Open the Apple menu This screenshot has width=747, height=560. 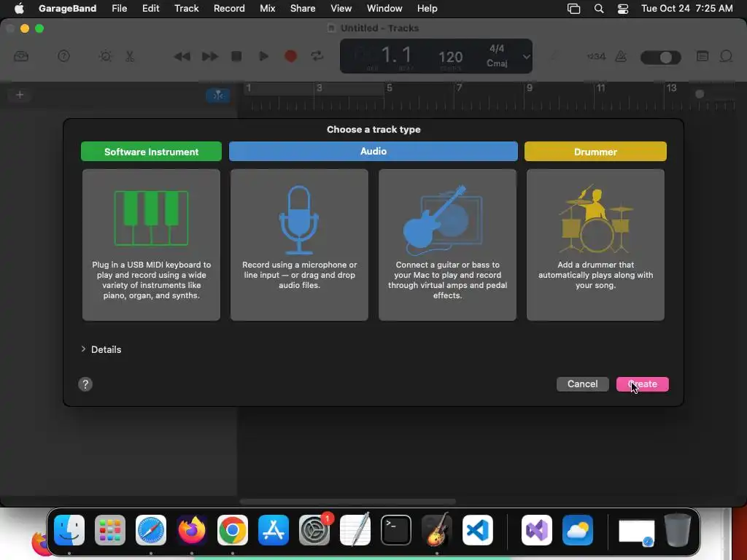click(x=19, y=9)
